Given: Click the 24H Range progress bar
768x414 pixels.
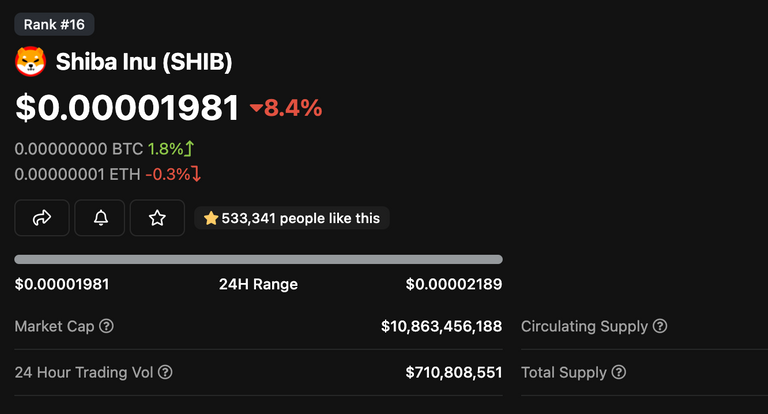Looking at the screenshot, I should click(259, 259).
